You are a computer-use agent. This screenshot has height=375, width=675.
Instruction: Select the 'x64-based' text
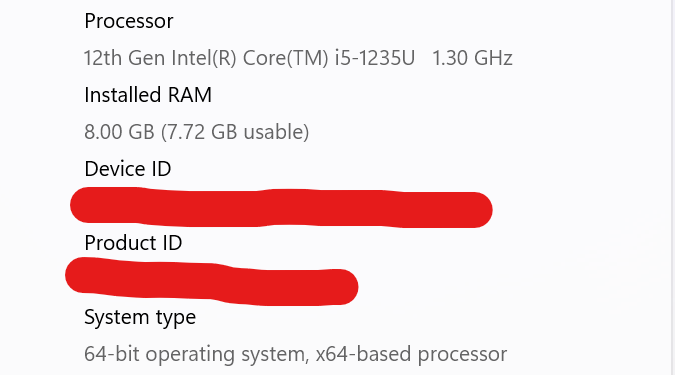point(363,354)
